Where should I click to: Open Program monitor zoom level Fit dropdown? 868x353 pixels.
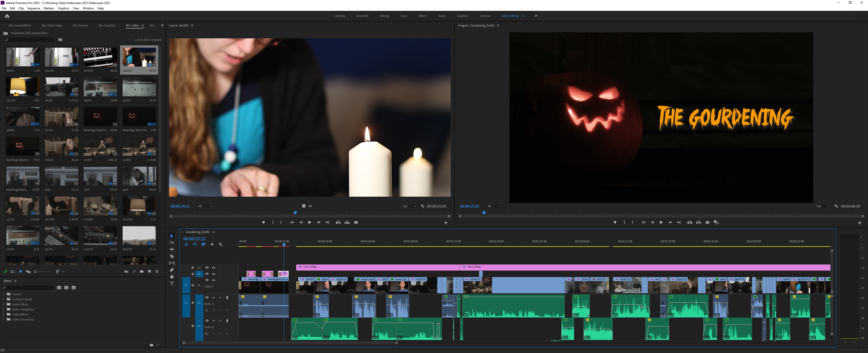(x=494, y=206)
